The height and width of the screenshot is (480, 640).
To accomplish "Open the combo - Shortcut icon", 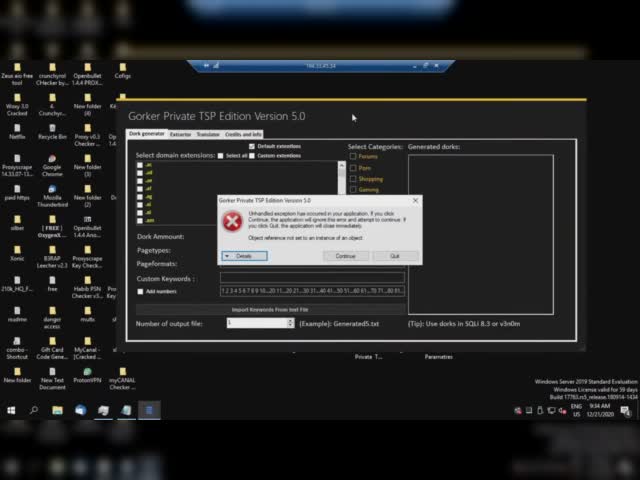I will [17, 348].
